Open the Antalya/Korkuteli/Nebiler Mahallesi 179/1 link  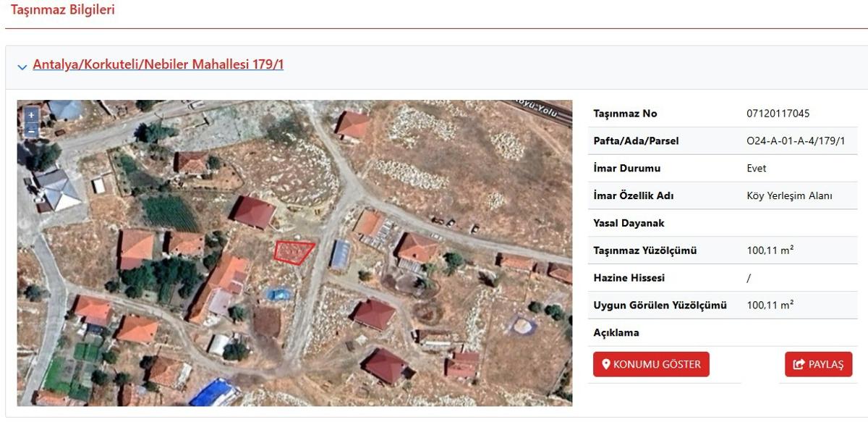coord(158,64)
